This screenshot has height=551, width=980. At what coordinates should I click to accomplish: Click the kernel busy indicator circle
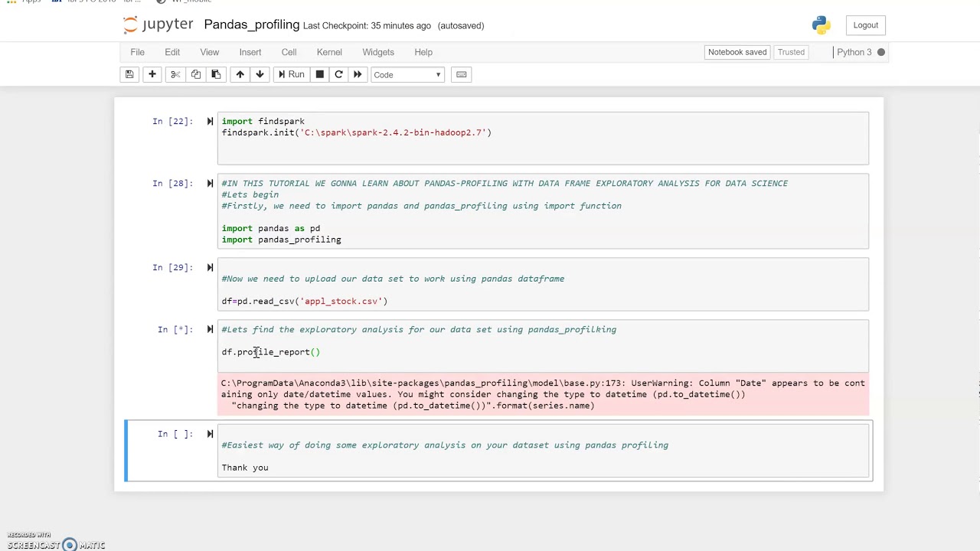(881, 52)
